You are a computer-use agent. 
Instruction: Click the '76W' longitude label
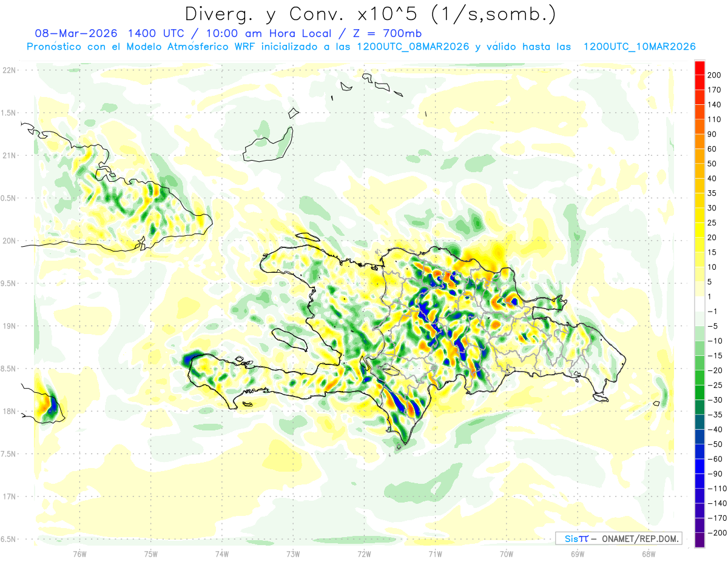pyautogui.click(x=79, y=554)
